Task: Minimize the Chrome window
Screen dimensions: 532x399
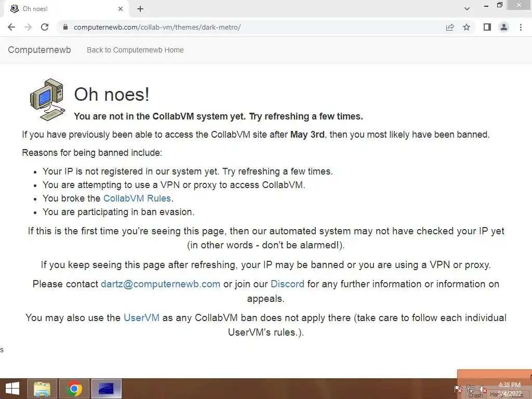Action: (486, 5)
